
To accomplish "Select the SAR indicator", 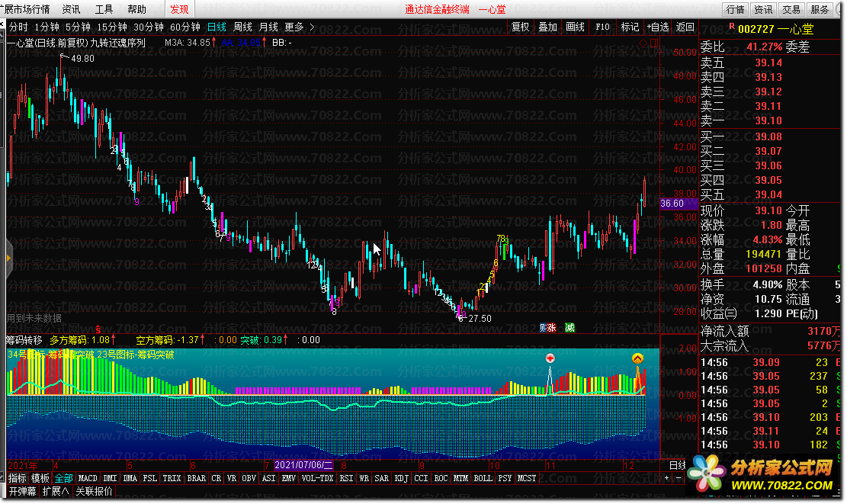I will [x=381, y=478].
